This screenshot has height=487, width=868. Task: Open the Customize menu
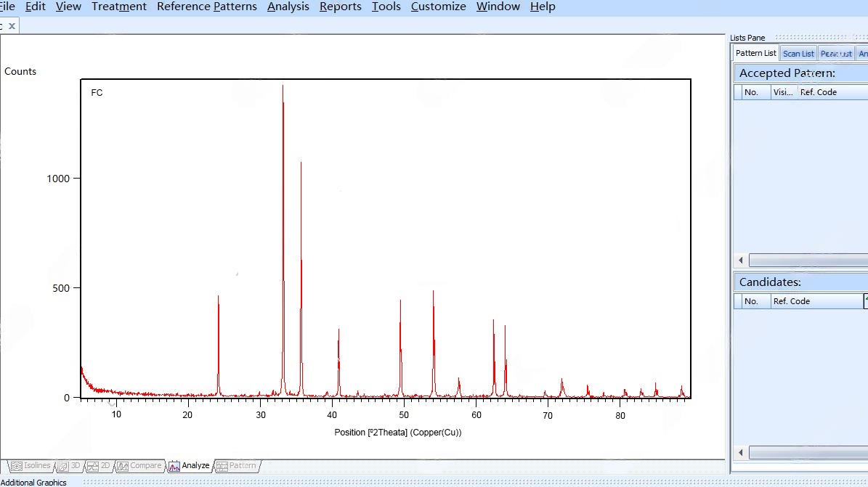point(438,7)
